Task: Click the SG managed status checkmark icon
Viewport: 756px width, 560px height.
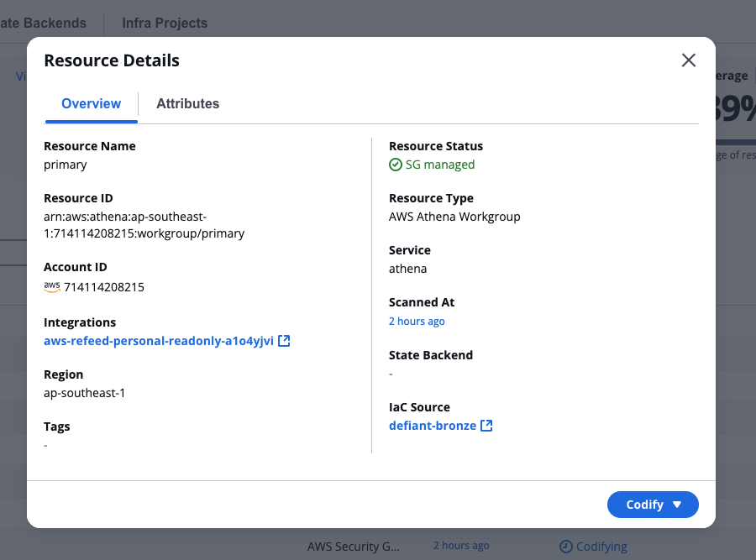Action: [396, 165]
